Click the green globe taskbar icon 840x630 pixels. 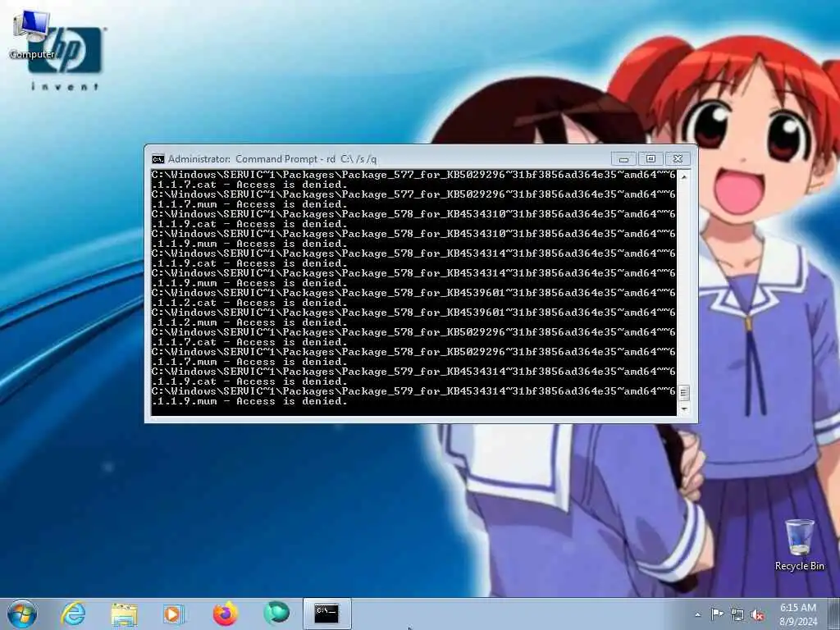pos(276,614)
